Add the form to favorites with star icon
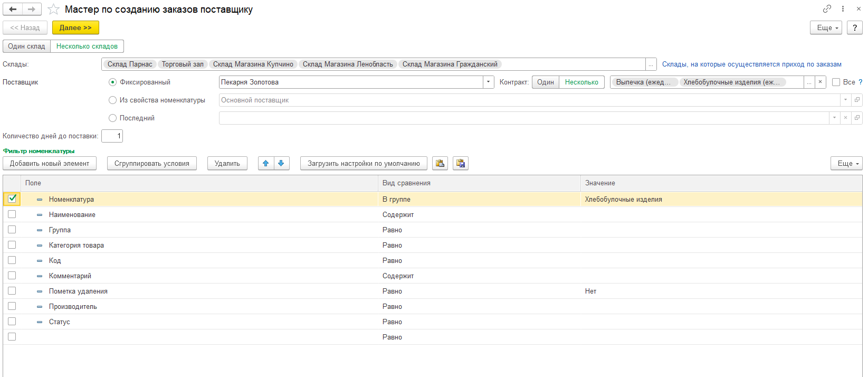The width and height of the screenshot is (868, 377). coord(53,10)
